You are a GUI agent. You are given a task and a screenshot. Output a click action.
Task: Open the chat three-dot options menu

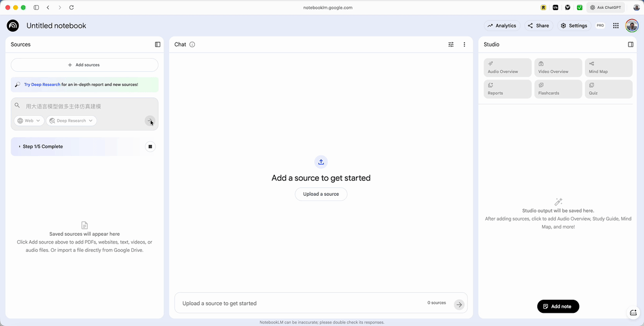point(465,44)
